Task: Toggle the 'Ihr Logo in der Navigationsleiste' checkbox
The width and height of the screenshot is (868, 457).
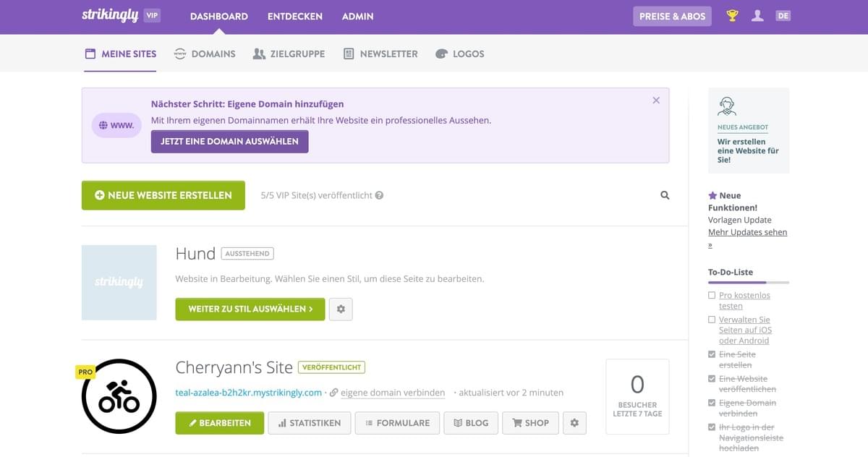Action: coord(712,427)
